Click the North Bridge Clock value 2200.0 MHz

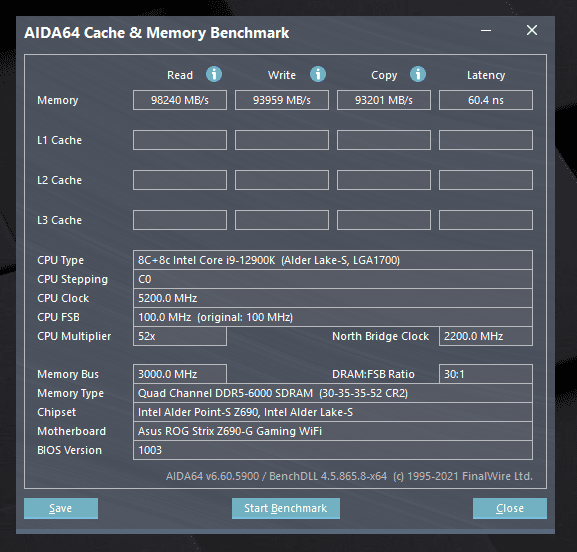coord(486,336)
